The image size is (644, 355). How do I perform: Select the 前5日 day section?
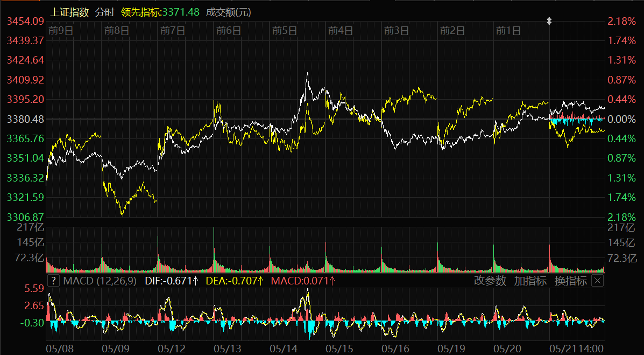pyautogui.click(x=285, y=31)
